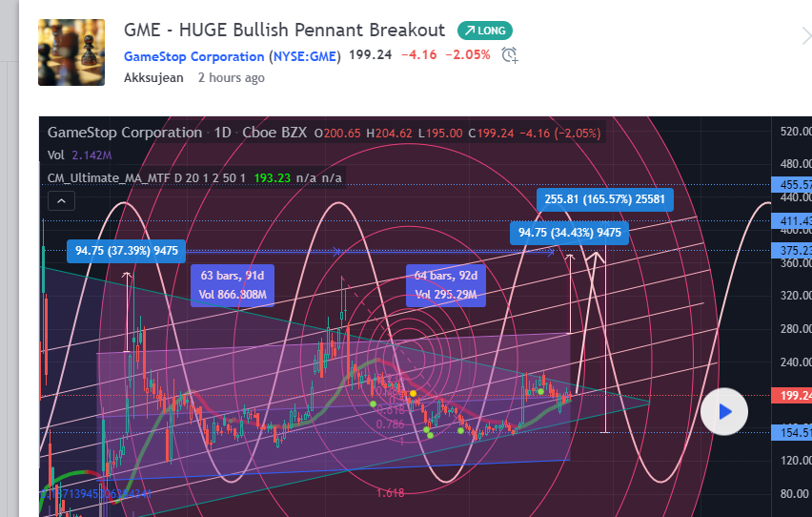Play the chart with the blue play button

coord(724,412)
